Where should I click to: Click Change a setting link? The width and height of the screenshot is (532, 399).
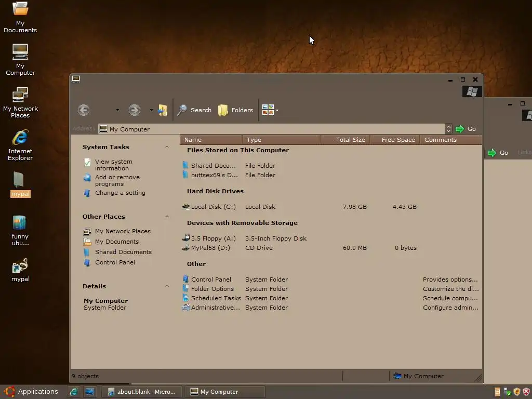120,193
